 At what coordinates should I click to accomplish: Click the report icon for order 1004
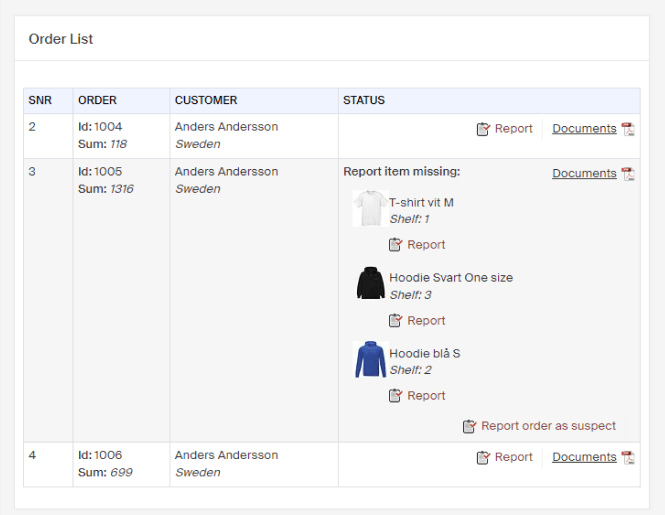[483, 129]
